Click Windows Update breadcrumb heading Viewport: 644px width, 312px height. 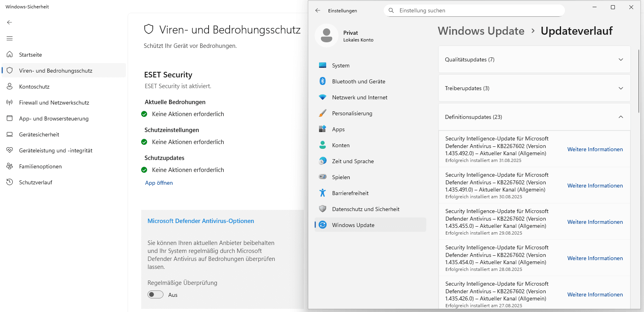(481, 31)
